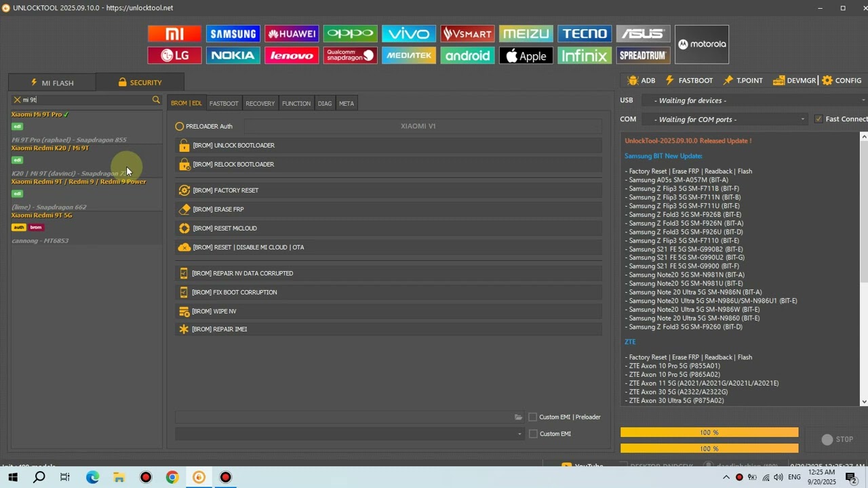The width and height of the screenshot is (868, 488).
Task: Start [BROM] FACTORY RESET
Action: click(389, 190)
